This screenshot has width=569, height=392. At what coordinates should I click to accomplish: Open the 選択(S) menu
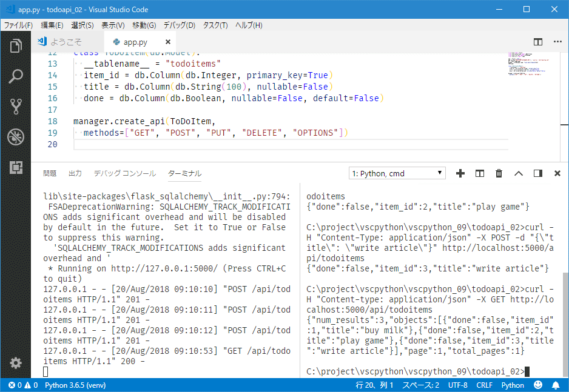coord(82,25)
